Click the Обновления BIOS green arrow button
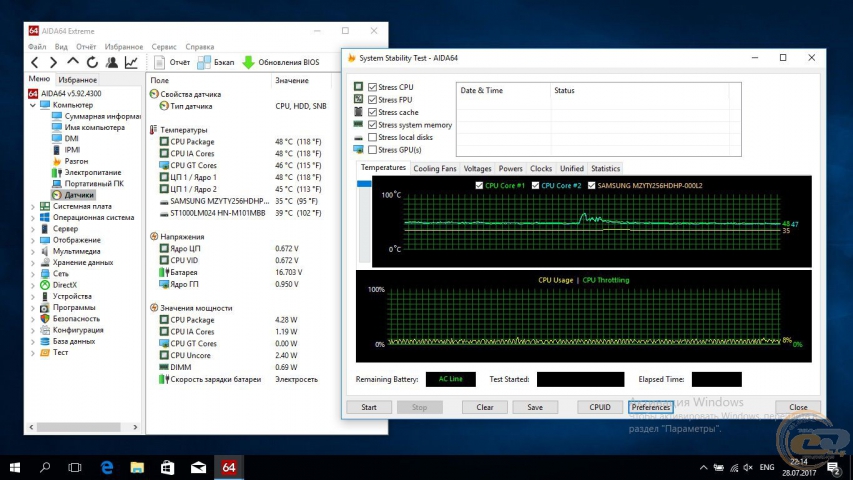This screenshot has width=853, height=480. tap(281, 63)
